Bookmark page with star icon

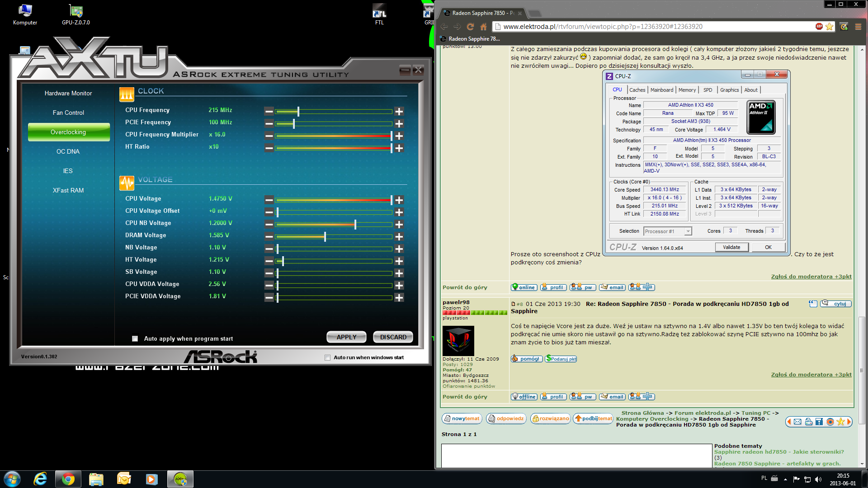829,27
